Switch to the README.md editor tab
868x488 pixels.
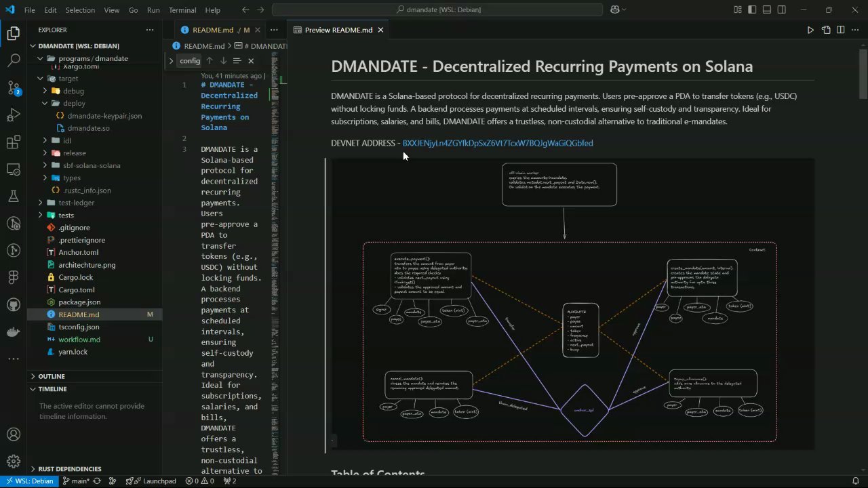(213, 30)
